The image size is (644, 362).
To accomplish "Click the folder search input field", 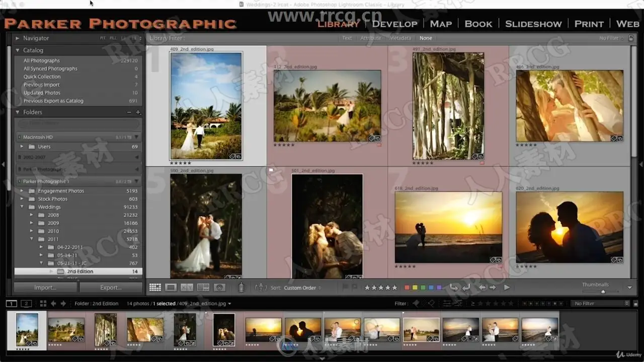I will 78,123.
